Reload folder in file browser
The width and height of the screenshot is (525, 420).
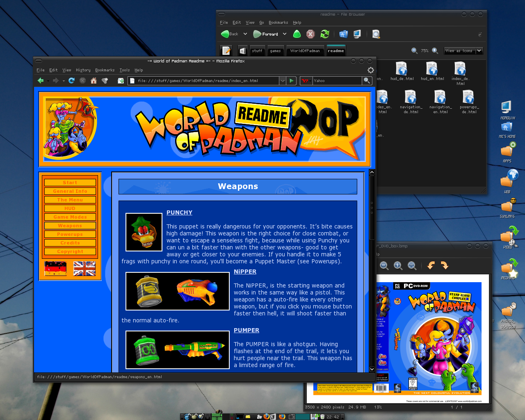coord(325,34)
